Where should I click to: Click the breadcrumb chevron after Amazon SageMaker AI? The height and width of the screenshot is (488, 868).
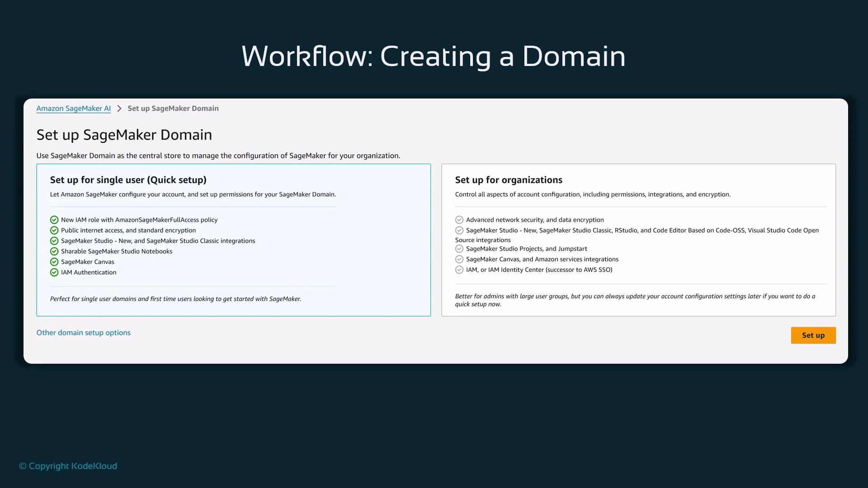[x=118, y=108]
